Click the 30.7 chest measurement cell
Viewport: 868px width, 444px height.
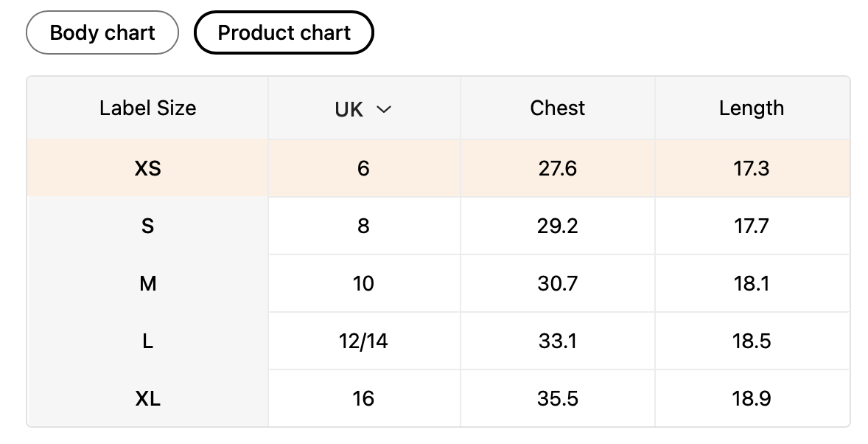tap(557, 284)
